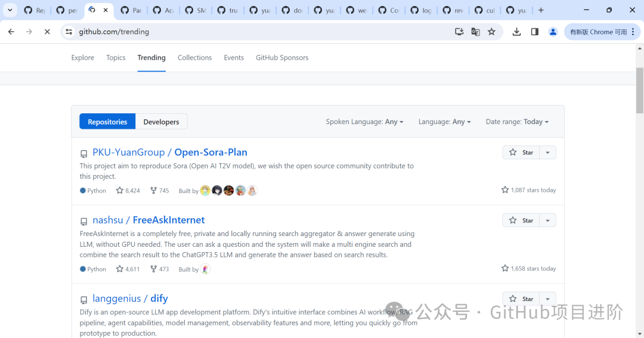Click first contributor avatar of Open-Sora-Plan
Viewport: 644px width, 338px height.
click(x=205, y=191)
